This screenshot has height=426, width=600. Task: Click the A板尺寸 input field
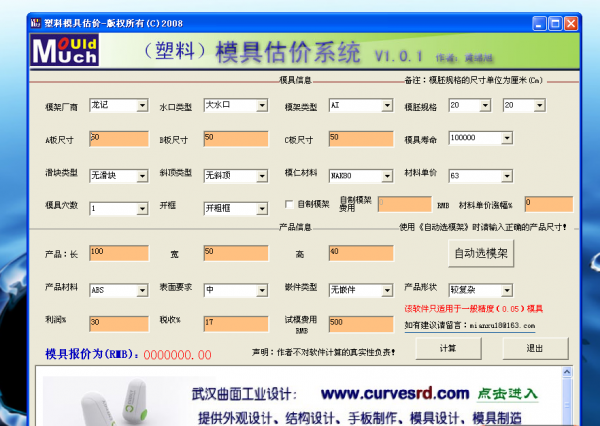(119, 139)
